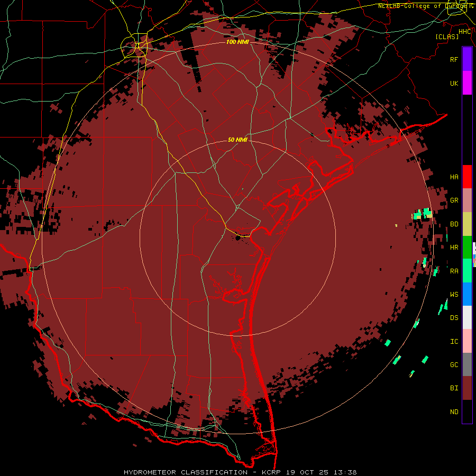The image size is (476, 476).
Task: Pick the blue WS legend swatch
Action: [467, 294]
